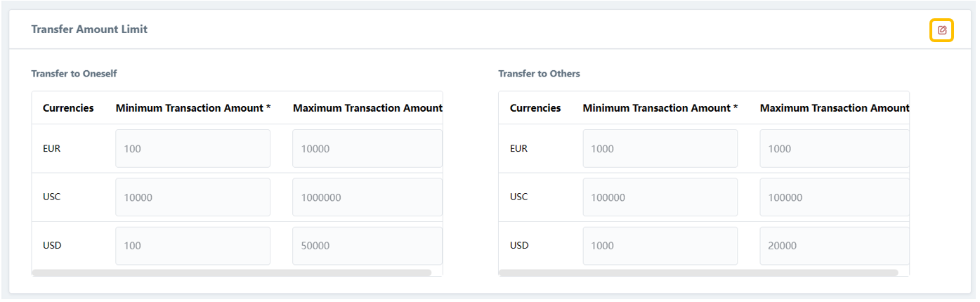Select USC minimum amount field under Transfer to Oneself
This screenshot has height=302, width=980.
tap(192, 197)
